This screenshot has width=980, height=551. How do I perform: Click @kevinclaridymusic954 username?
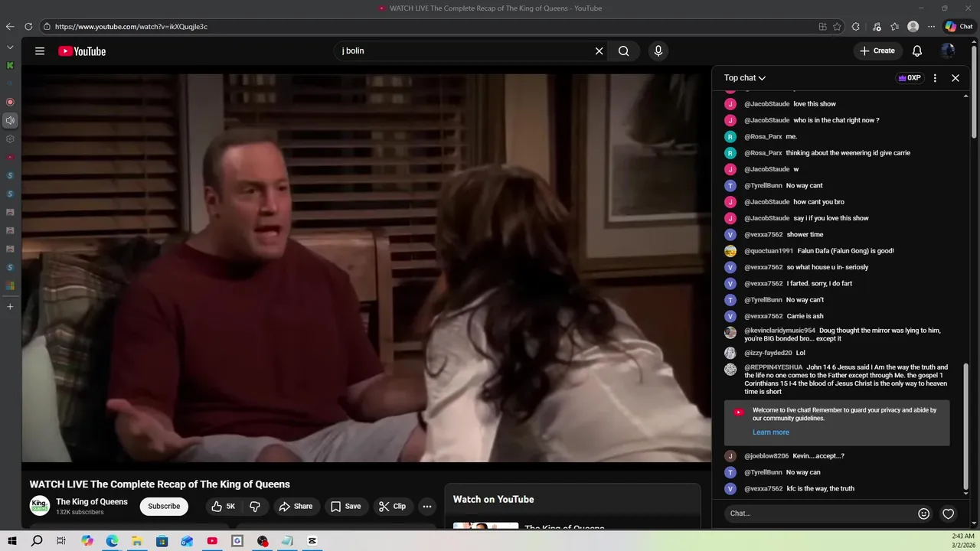779,331
